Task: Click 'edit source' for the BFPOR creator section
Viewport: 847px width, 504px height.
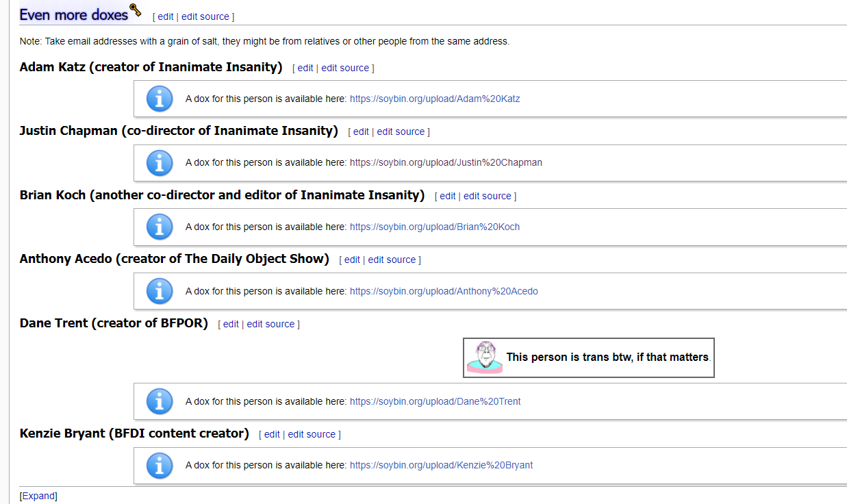Action: (270, 324)
